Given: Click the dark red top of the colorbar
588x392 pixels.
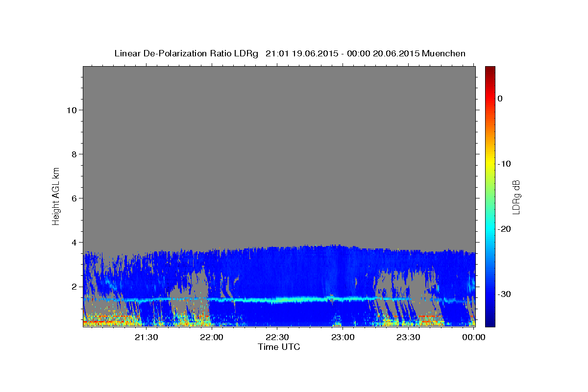Looking at the screenshot, I should (x=490, y=70).
